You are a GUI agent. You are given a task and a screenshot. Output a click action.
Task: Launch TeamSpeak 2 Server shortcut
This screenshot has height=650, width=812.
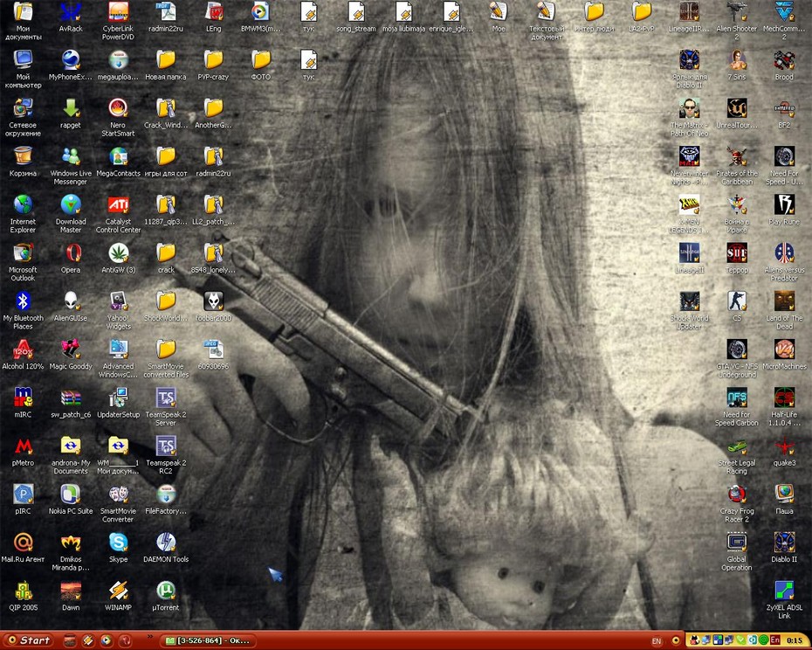click(166, 407)
